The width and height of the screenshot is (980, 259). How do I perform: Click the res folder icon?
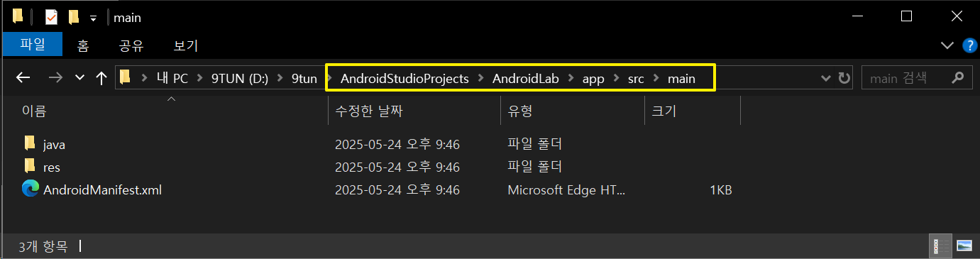29,167
